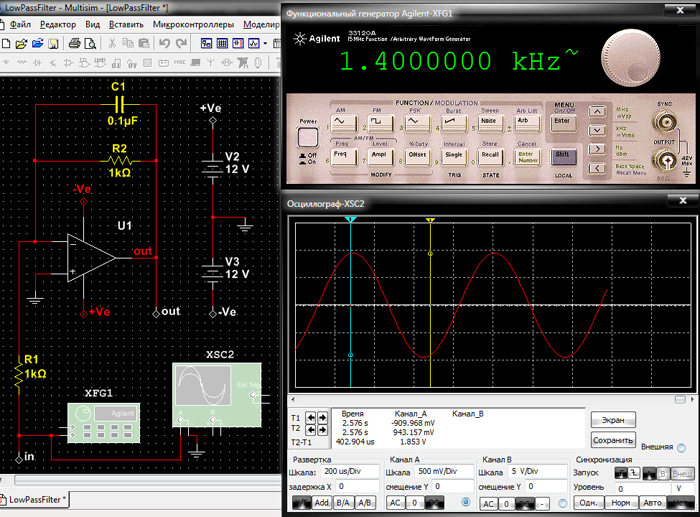Place a TTL logic gate icon
This screenshot has height=517, width=700.
coord(84,63)
